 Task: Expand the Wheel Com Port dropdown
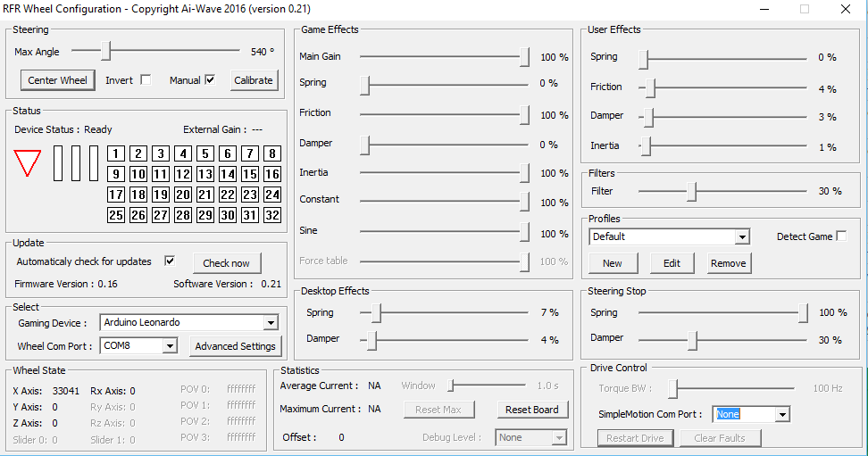point(170,346)
